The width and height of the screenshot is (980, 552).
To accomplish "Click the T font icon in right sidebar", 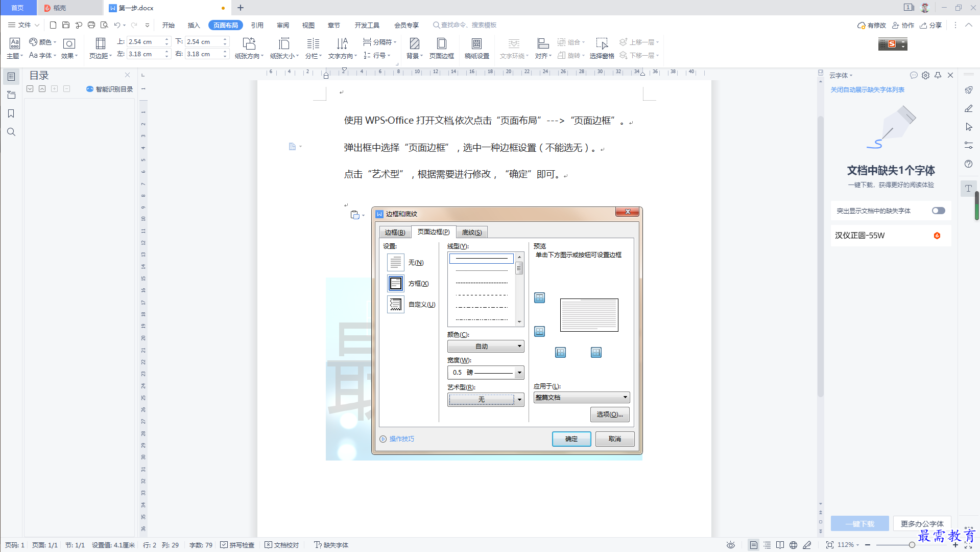I will (969, 188).
